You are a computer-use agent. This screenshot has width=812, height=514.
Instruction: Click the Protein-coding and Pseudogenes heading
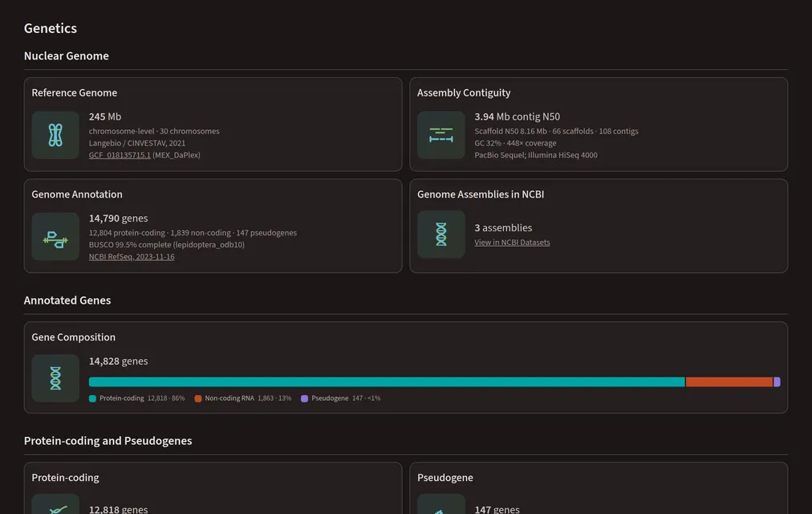click(108, 441)
